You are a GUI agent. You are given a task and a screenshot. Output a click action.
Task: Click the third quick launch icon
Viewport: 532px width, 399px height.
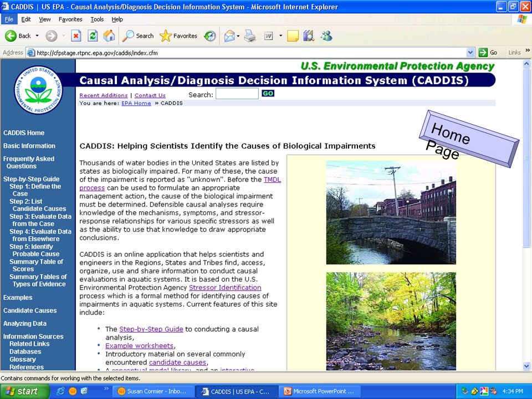[x=84, y=391]
